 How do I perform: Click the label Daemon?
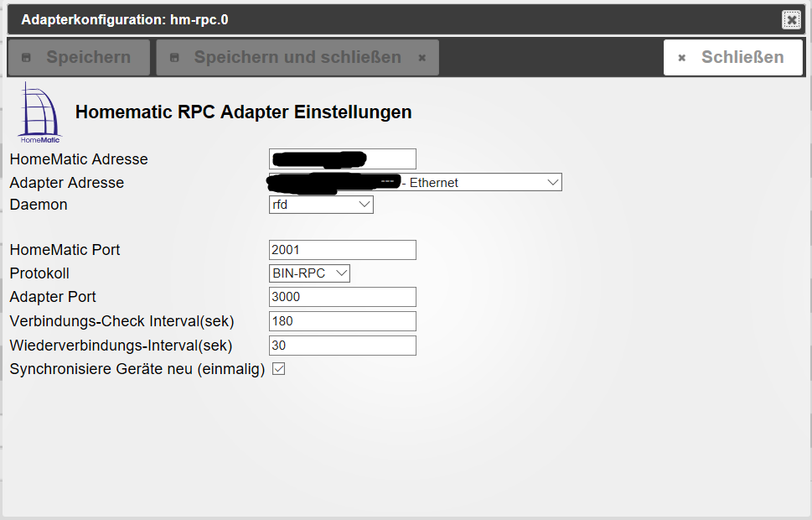[x=39, y=205]
